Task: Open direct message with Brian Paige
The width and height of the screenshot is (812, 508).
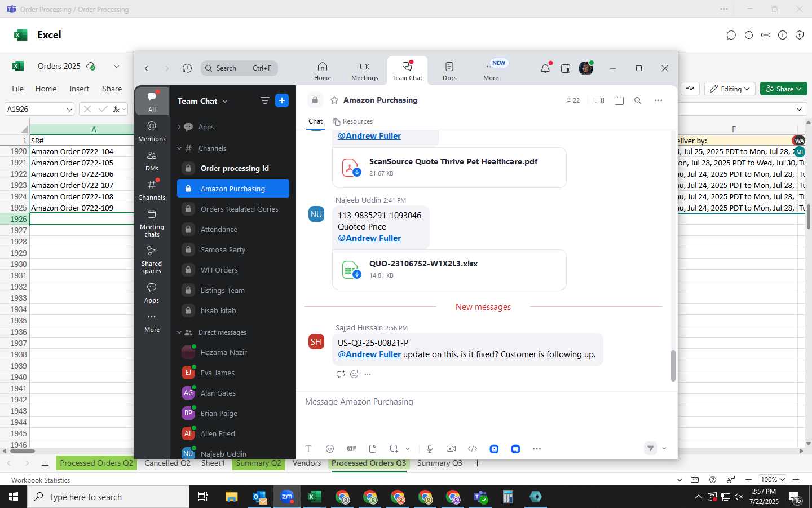Action: [x=233, y=413]
